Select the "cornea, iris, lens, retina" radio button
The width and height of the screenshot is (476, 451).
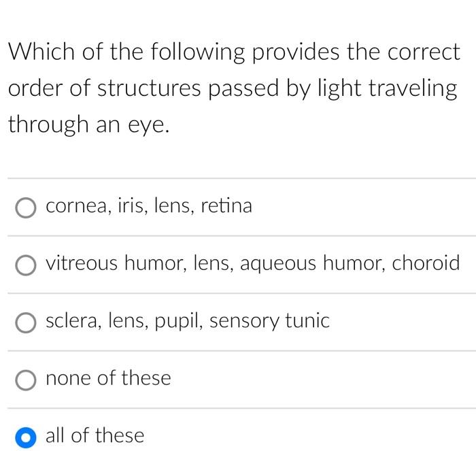[x=26, y=207]
